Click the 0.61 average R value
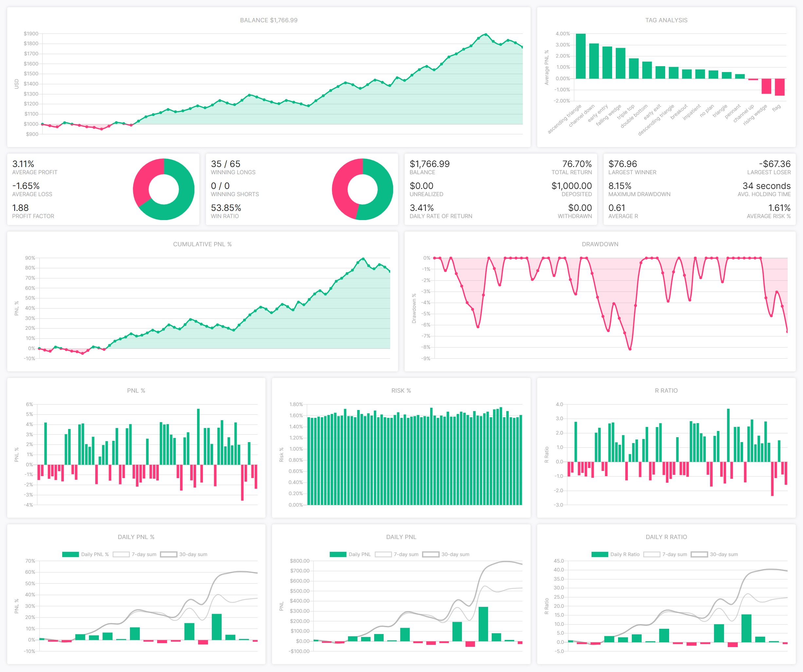Viewport: 803px width, 672px height. pyautogui.click(x=616, y=208)
